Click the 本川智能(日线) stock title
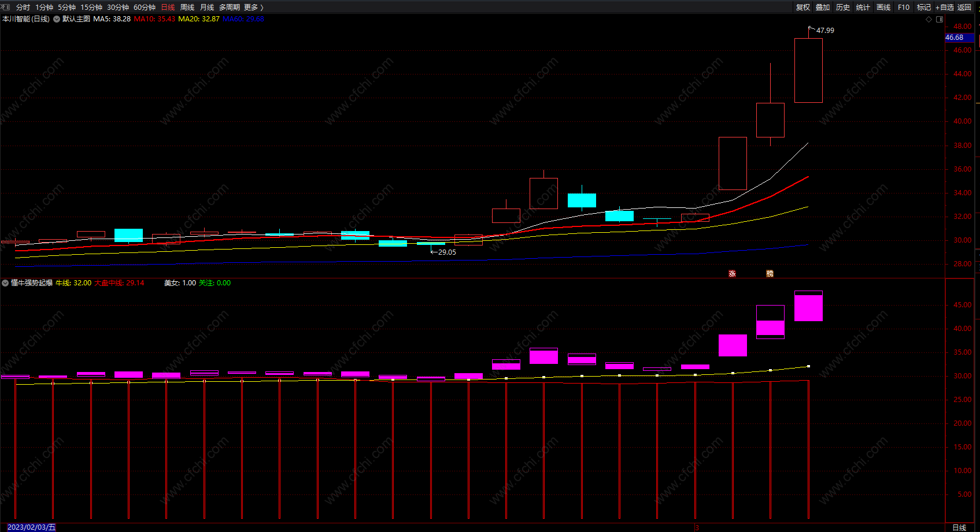 coord(26,19)
